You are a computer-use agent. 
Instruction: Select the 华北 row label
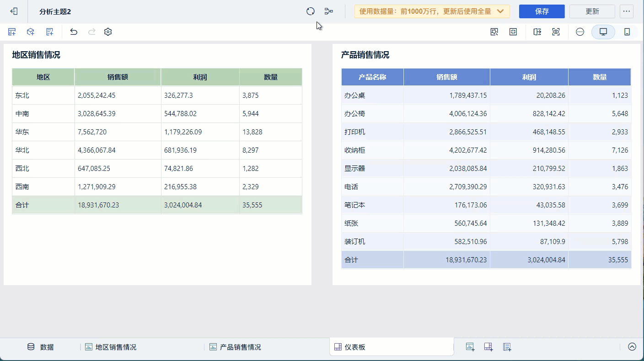[22, 150]
